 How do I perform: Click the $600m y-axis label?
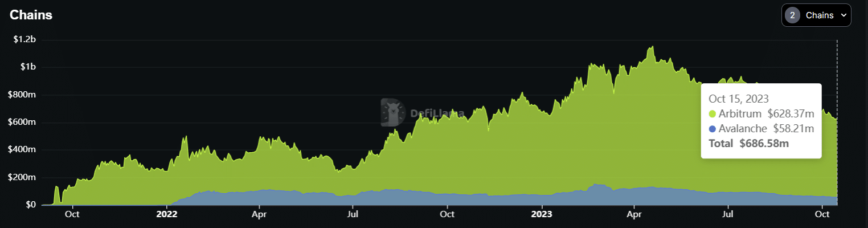(x=22, y=122)
